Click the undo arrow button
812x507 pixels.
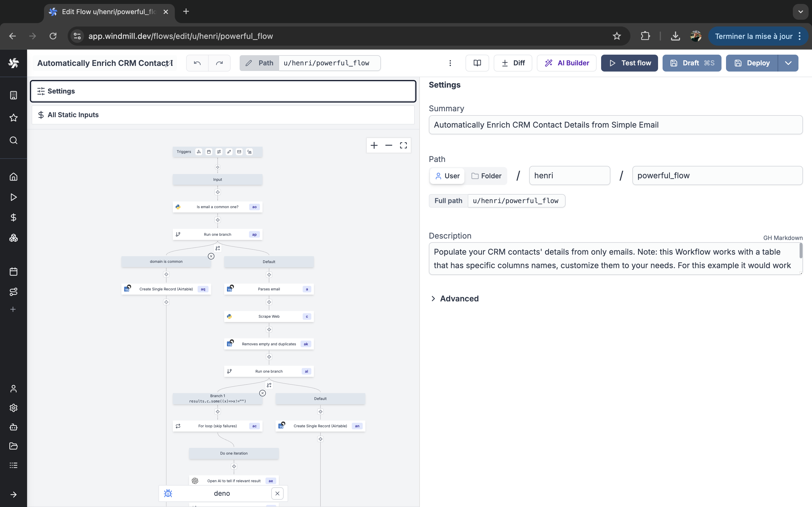(197, 63)
